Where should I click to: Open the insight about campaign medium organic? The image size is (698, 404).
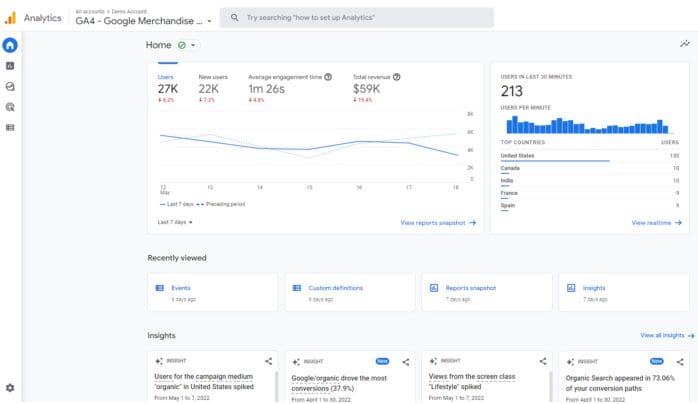pos(204,382)
